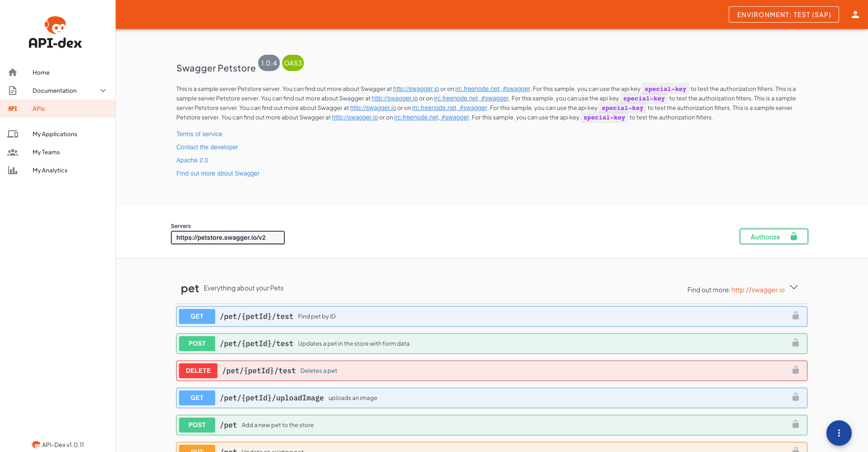The image size is (868, 452).
Task: Open the Documentation menu item
Action: (58, 90)
